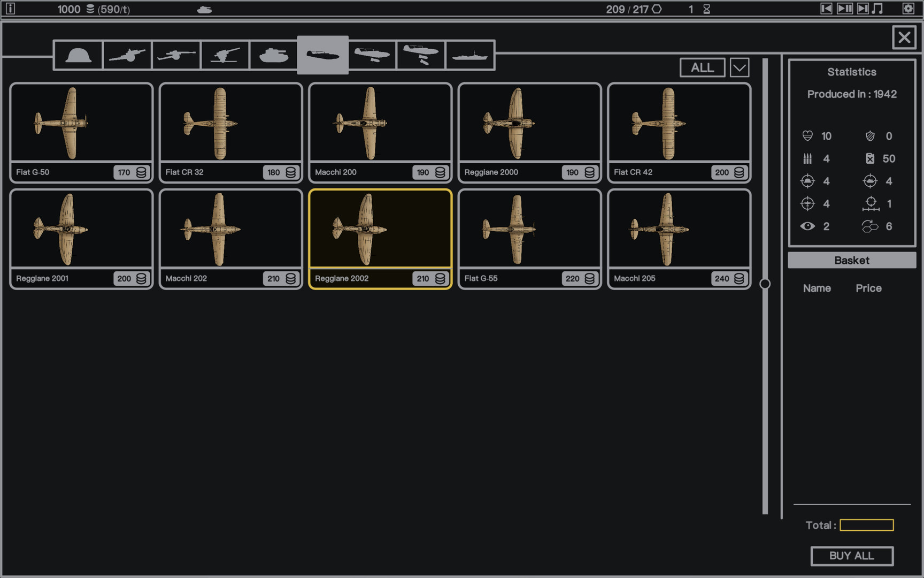Toggle music play/pause

(x=844, y=9)
